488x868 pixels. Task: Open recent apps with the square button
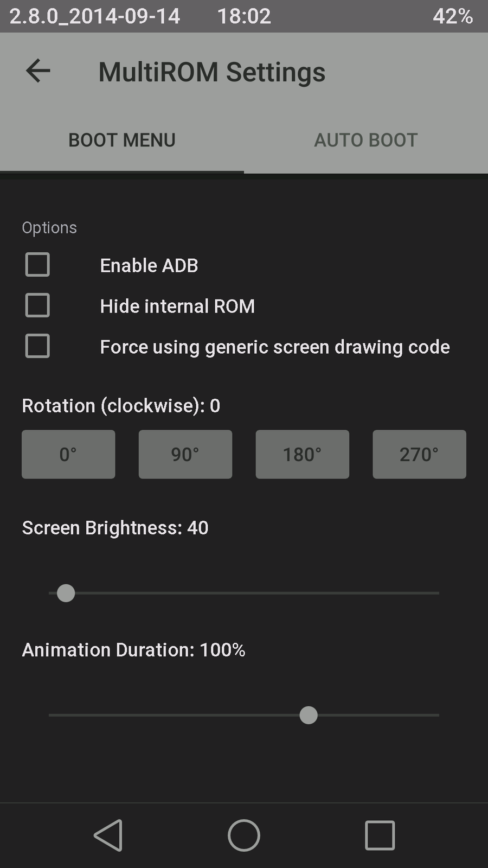[380, 835]
